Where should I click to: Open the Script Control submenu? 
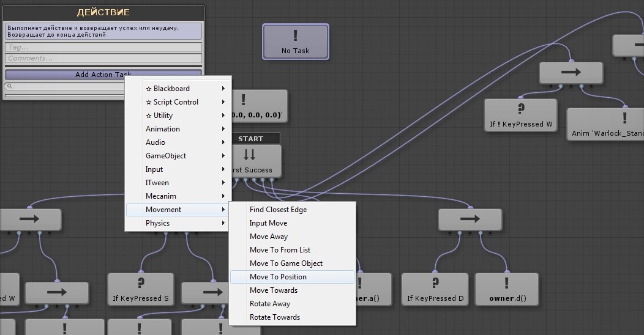click(x=178, y=102)
